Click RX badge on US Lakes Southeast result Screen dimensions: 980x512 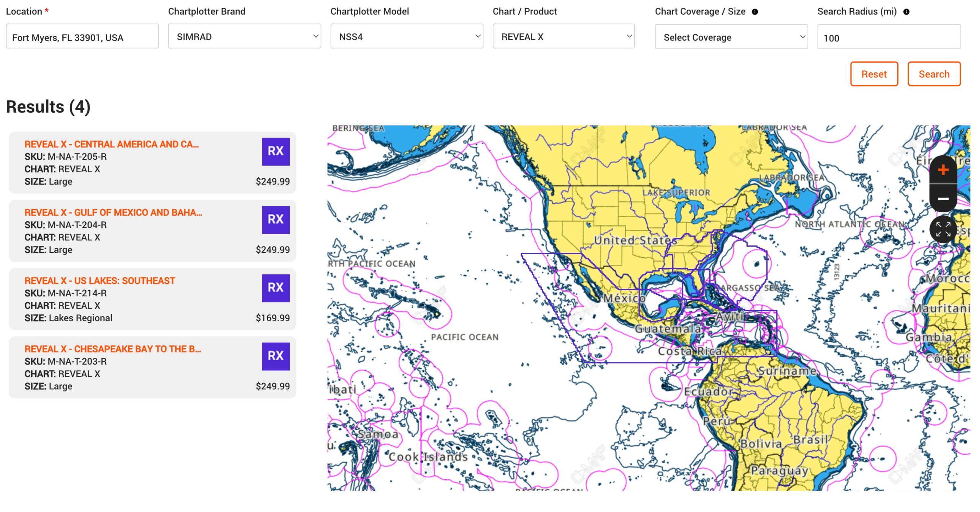coord(275,288)
